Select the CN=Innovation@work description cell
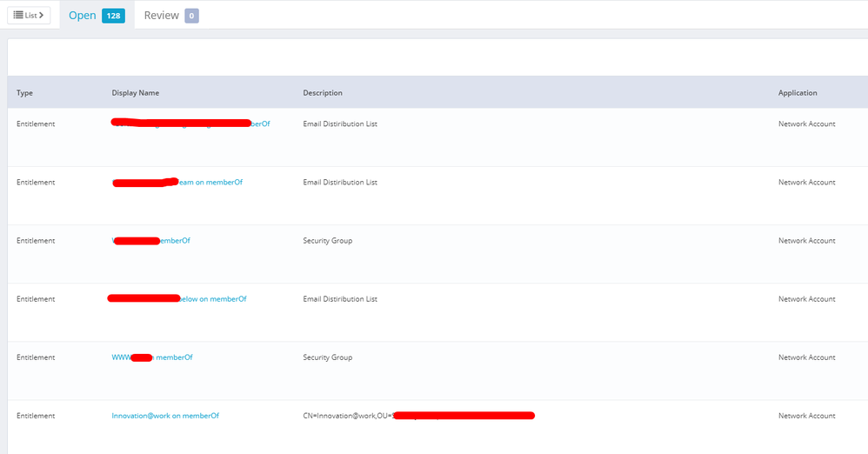This screenshot has height=454, width=868. 348,416
